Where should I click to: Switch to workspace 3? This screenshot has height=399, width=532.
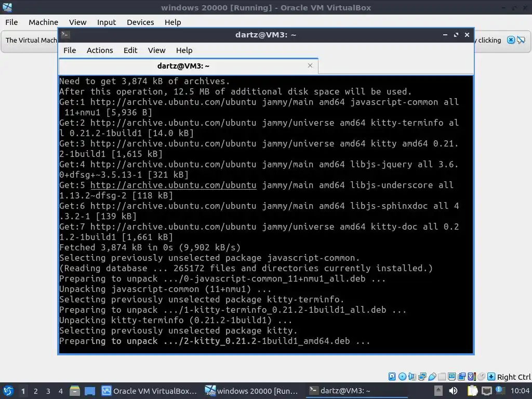coord(48,391)
